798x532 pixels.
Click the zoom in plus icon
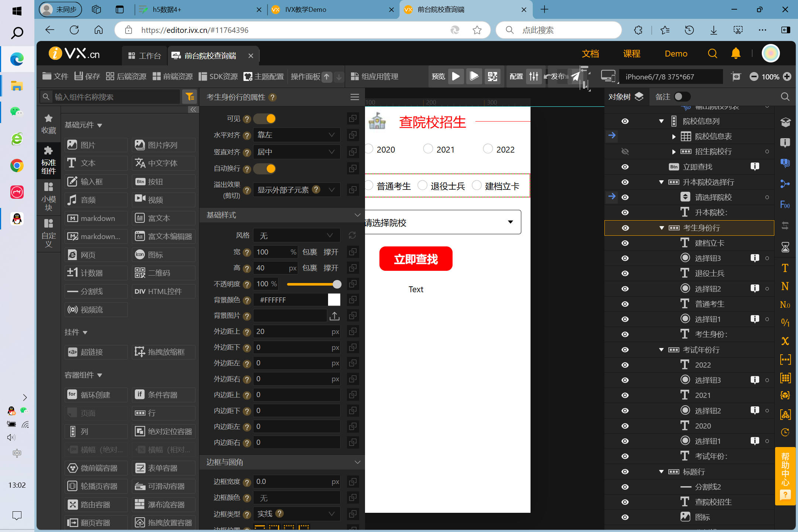click(787, 76)
